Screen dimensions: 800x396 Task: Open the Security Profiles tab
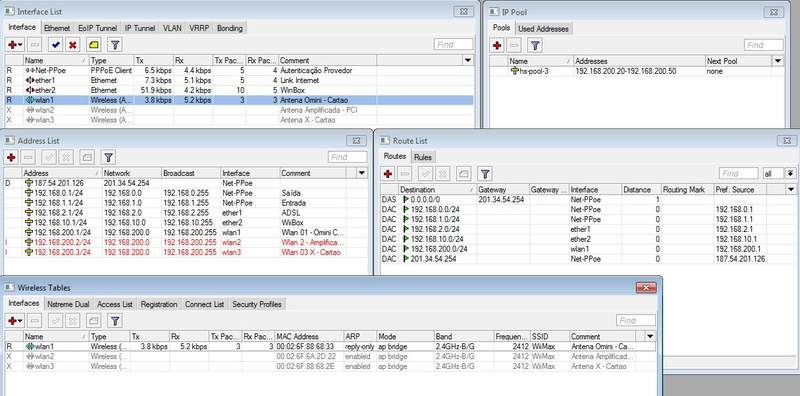(257, 304)
